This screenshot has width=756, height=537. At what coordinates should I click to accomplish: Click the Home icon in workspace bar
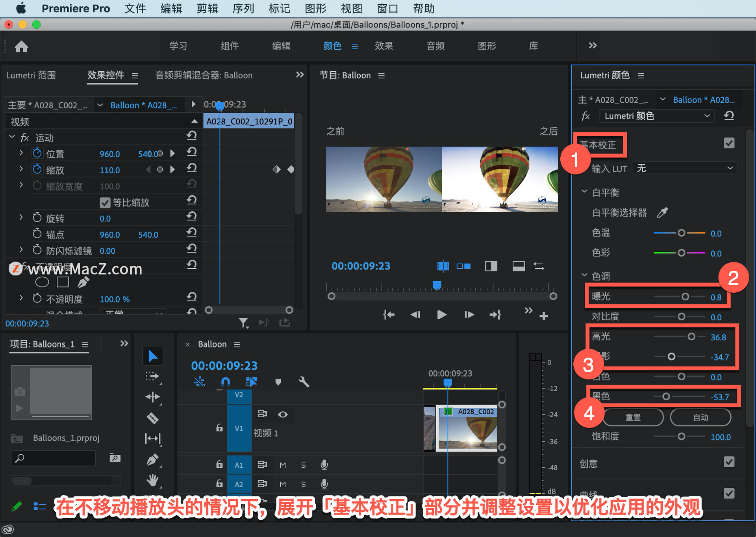pyautogui.click(x=21, y=46)
